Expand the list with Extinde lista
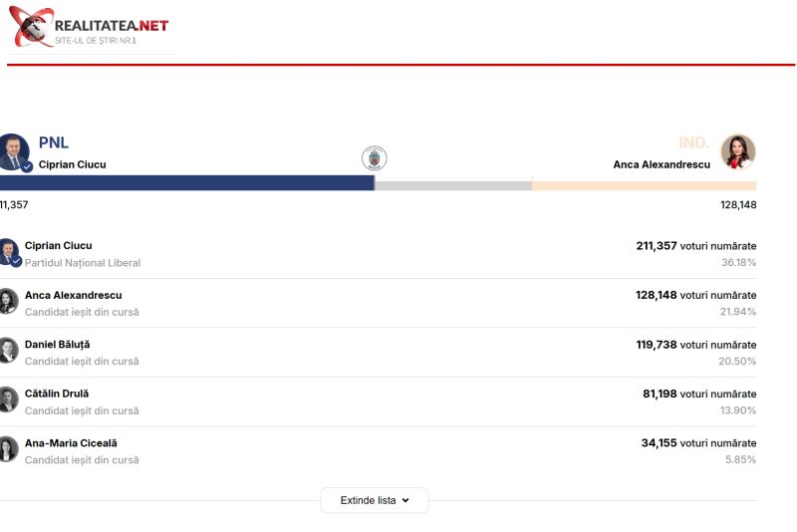 [368, 500]
